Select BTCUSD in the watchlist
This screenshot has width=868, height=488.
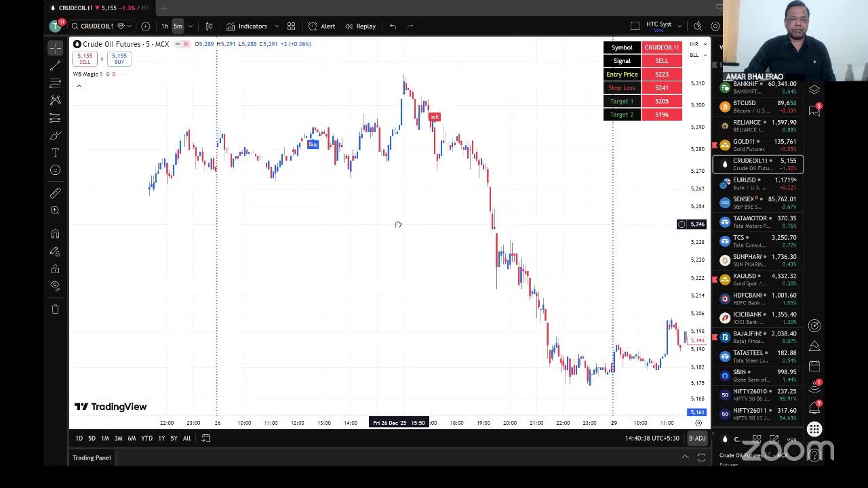[758, 106]
